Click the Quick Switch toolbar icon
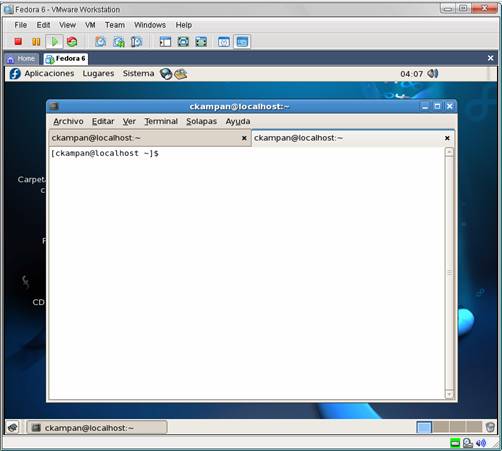 (183, 42)
